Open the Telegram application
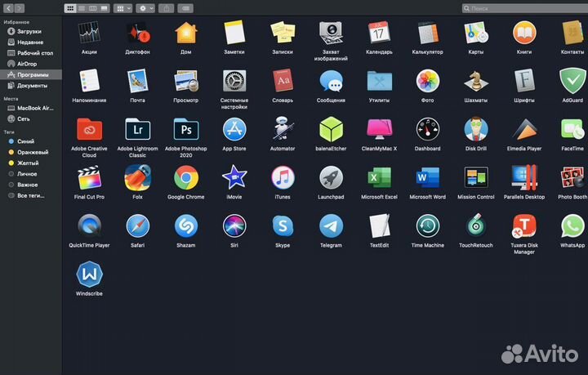The image size is (588, 375). tap(331, 225)
